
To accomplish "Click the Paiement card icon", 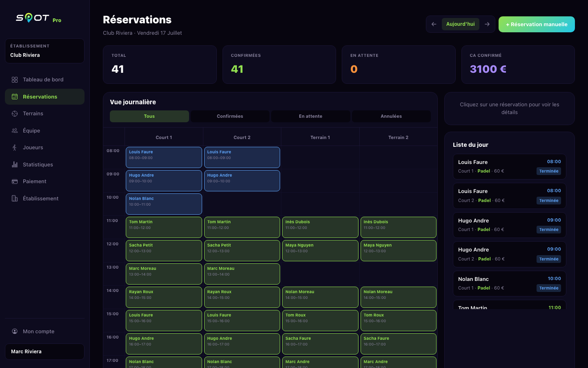I will coord(15,182).
